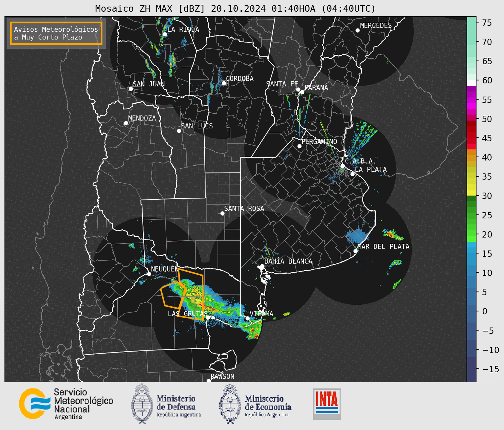Viewport: 504px width, 430px height.
Task: Click the "LAS GRUTAS" city label
Action: (188, 314)
